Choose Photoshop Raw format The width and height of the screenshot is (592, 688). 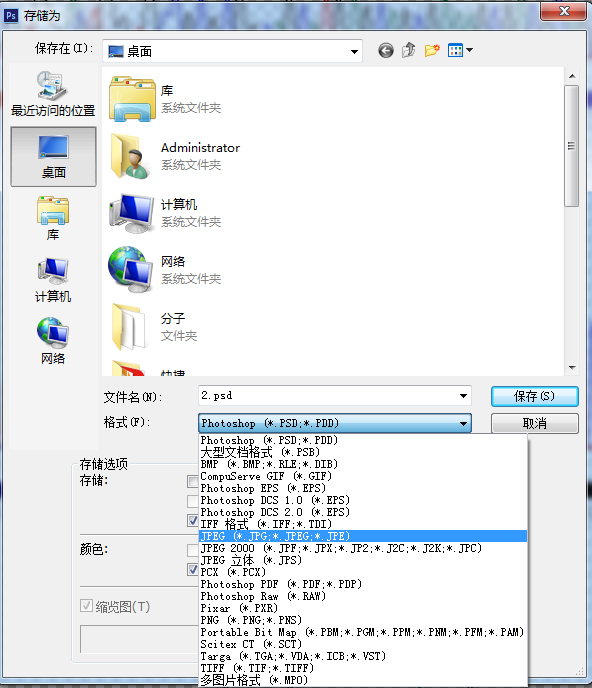tap(363, 596)
